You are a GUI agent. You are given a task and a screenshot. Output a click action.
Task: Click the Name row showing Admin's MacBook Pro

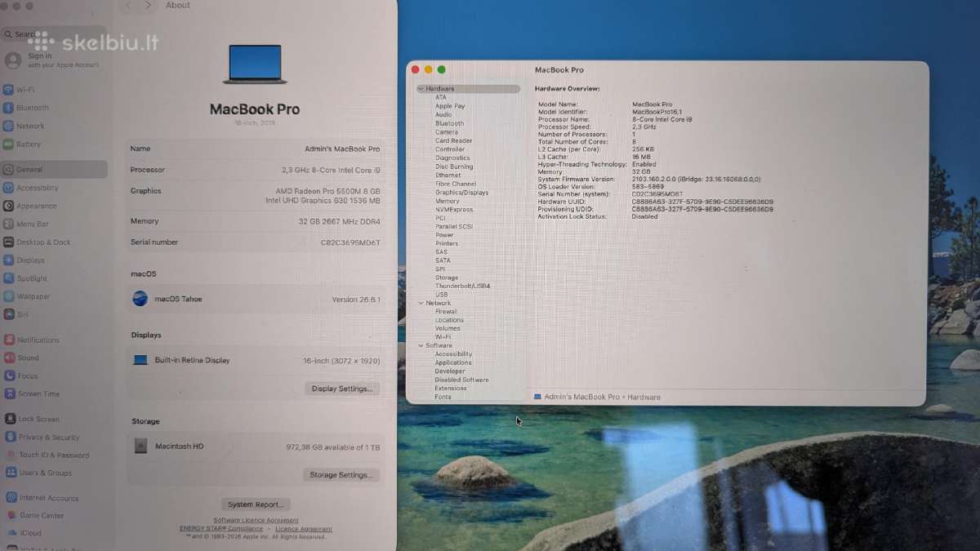click(x=255, y=149)
